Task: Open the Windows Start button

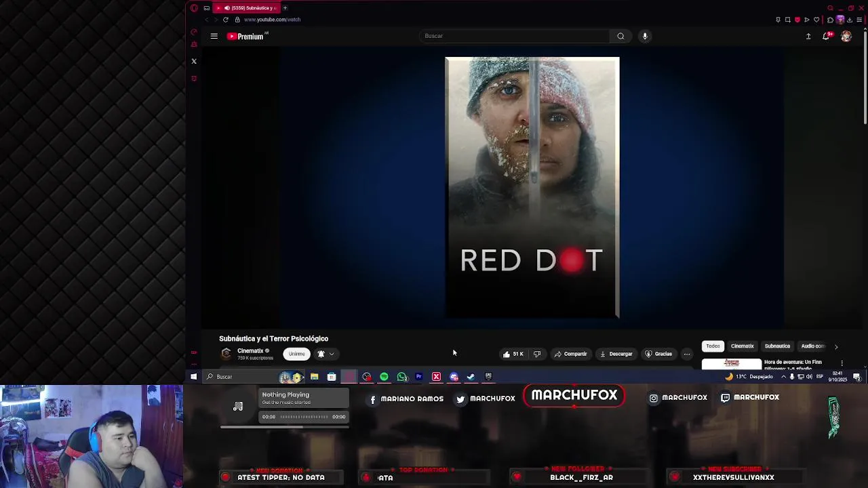Action: pos(194,377)
